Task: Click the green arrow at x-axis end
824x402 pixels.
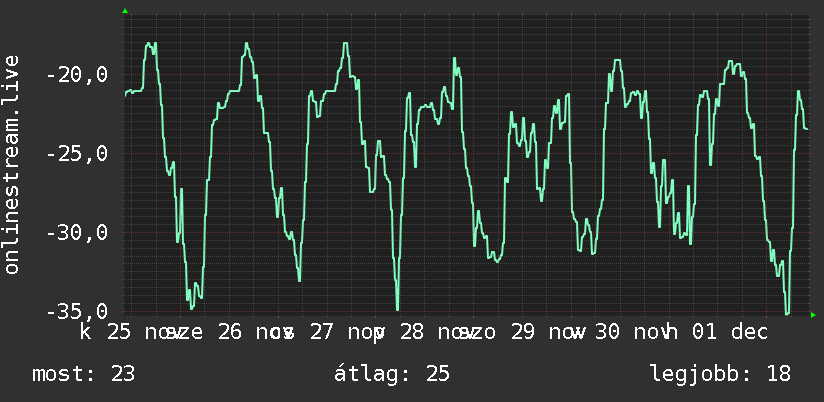Action: [813, 315]
